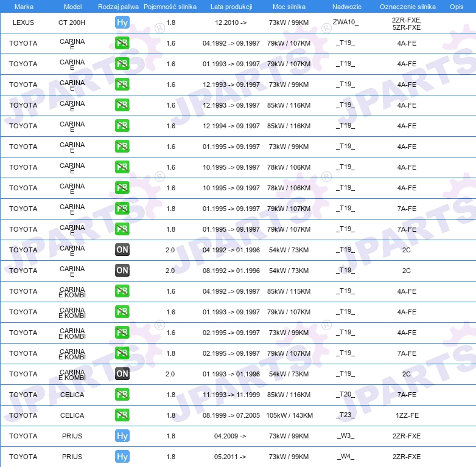Select the 105kW / 143KM power cell

(290, 415)
